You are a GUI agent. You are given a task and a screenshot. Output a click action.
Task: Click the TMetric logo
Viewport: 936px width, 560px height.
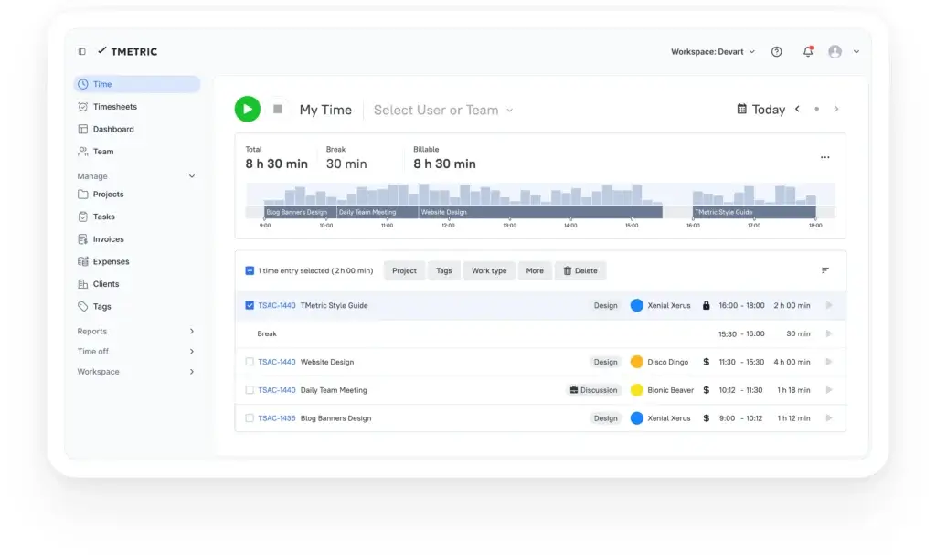tap(128, 51)
